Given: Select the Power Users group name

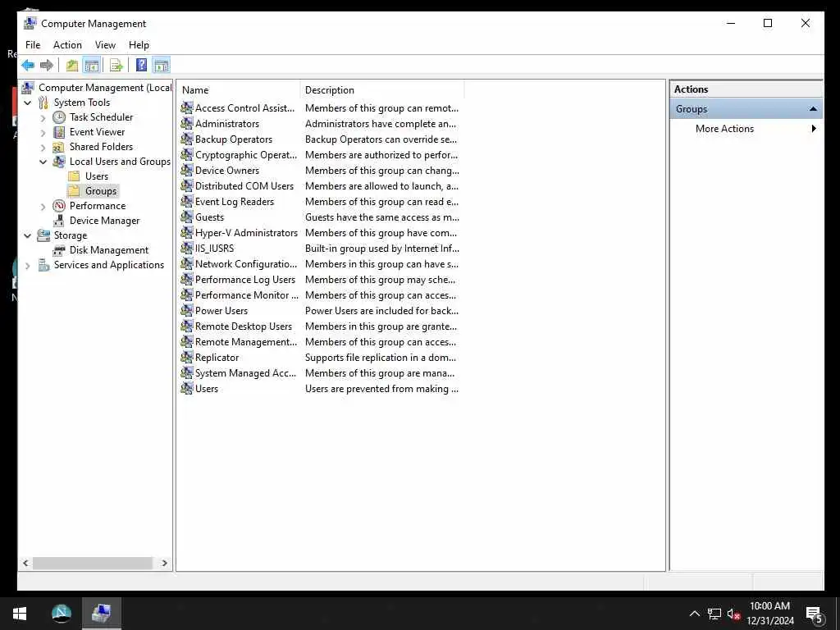Looking at the screenshot, I should point(221,311).
